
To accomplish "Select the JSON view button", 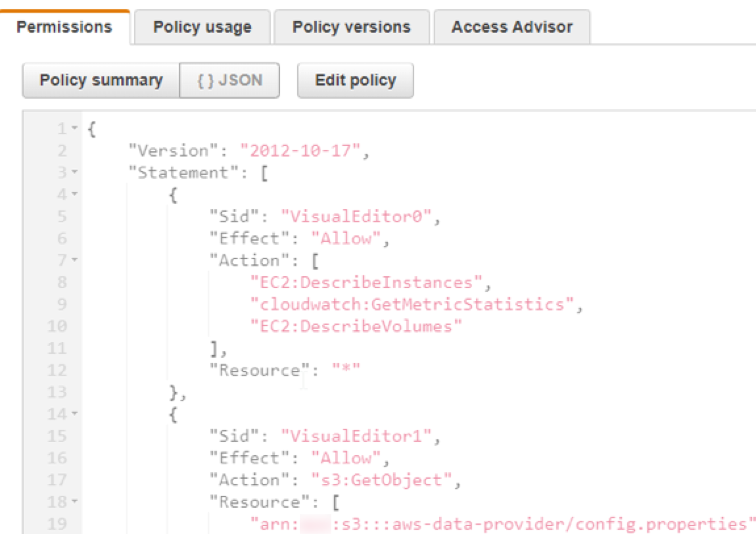I will point(229,81).
